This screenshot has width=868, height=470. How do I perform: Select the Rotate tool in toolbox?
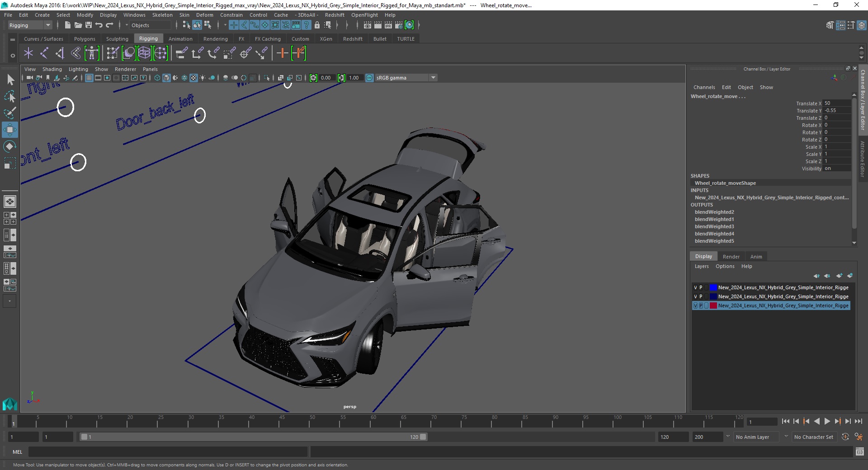[10, 146]
